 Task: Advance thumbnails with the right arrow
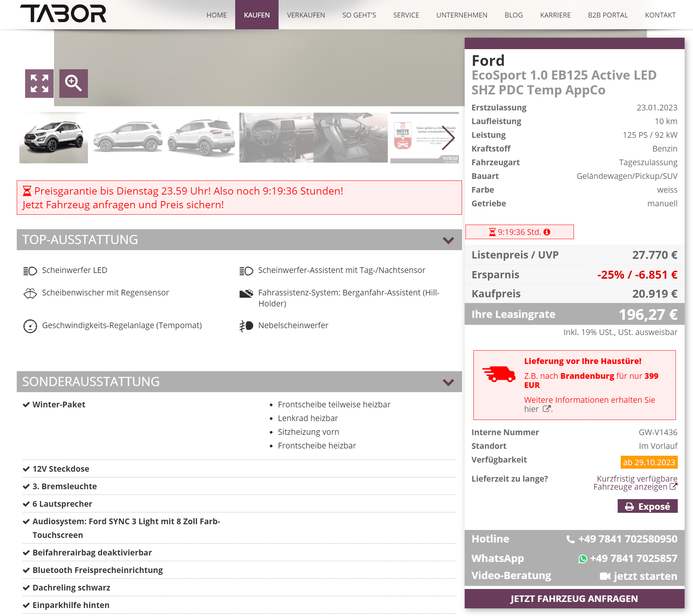coord(448,138)
